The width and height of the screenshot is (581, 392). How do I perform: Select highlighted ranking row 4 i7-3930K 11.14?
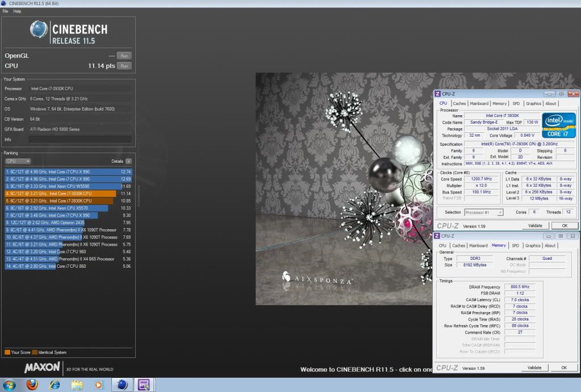click(x=68, y=193)
